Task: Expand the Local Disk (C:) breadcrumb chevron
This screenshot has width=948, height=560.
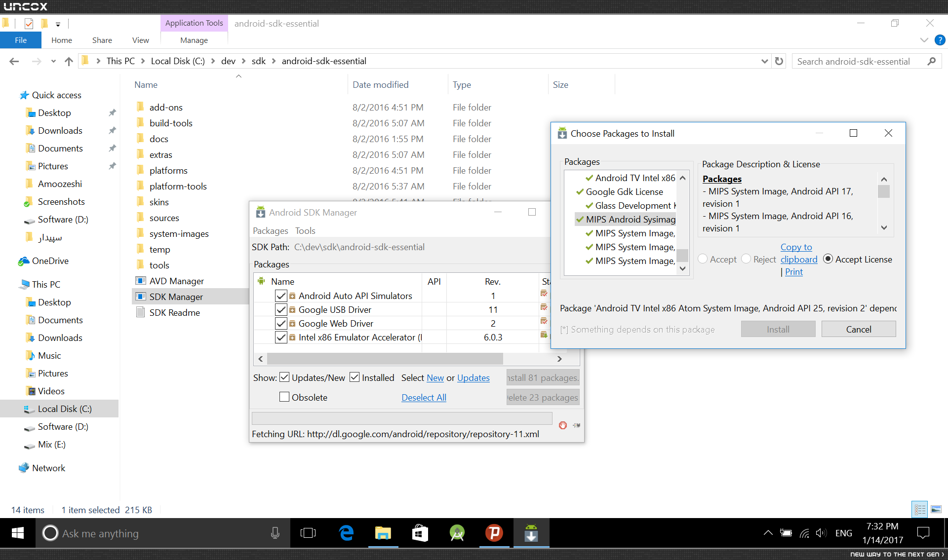Action: pos(213,61)
